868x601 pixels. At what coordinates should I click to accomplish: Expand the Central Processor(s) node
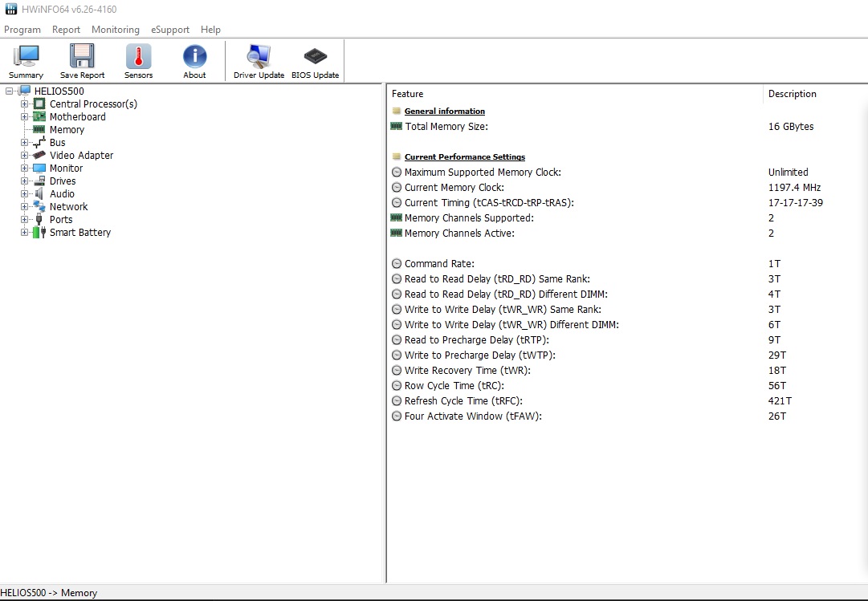pos(24,104)
